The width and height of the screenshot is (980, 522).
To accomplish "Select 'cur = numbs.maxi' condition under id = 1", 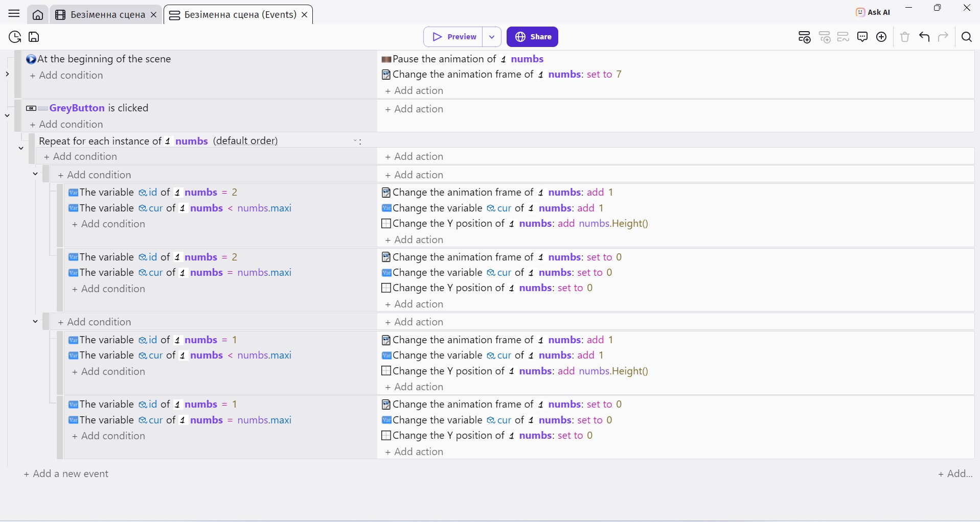I will click(x=180, y=420).
